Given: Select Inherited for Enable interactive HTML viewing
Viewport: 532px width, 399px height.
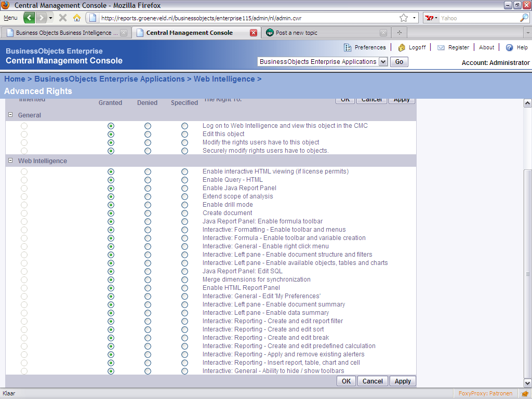Looking at the screenshot, I should point(24,171).
